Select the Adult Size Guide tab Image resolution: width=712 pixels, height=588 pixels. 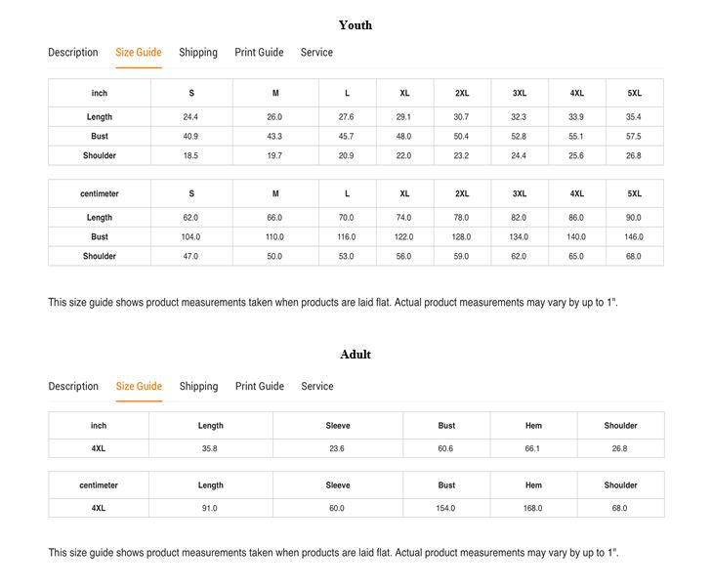coord(139,387)
